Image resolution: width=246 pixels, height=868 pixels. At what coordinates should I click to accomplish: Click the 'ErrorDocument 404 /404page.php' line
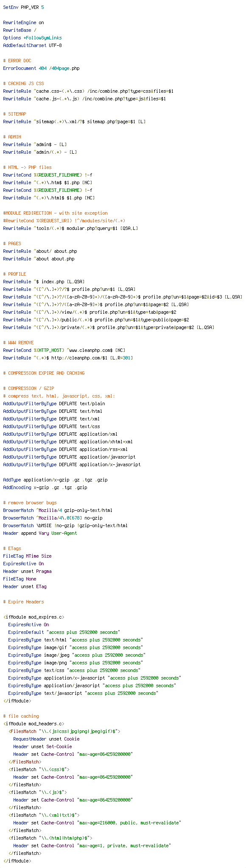pos(41,69)
